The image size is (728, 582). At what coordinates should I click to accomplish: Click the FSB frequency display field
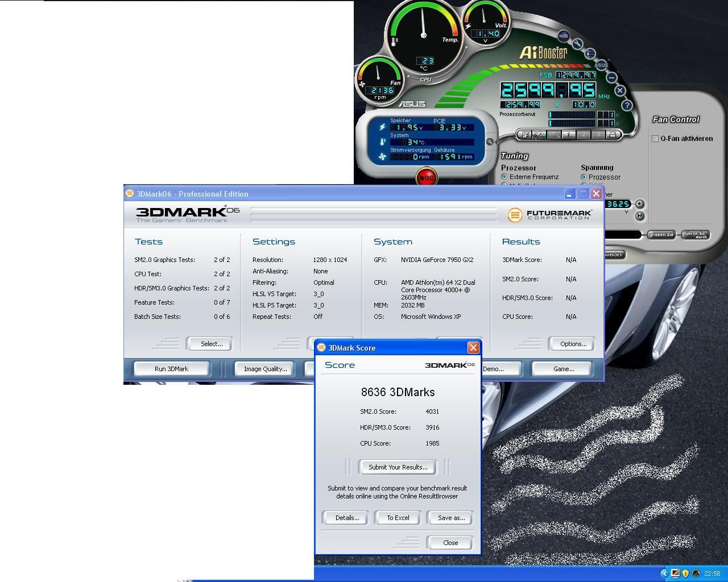576,75
